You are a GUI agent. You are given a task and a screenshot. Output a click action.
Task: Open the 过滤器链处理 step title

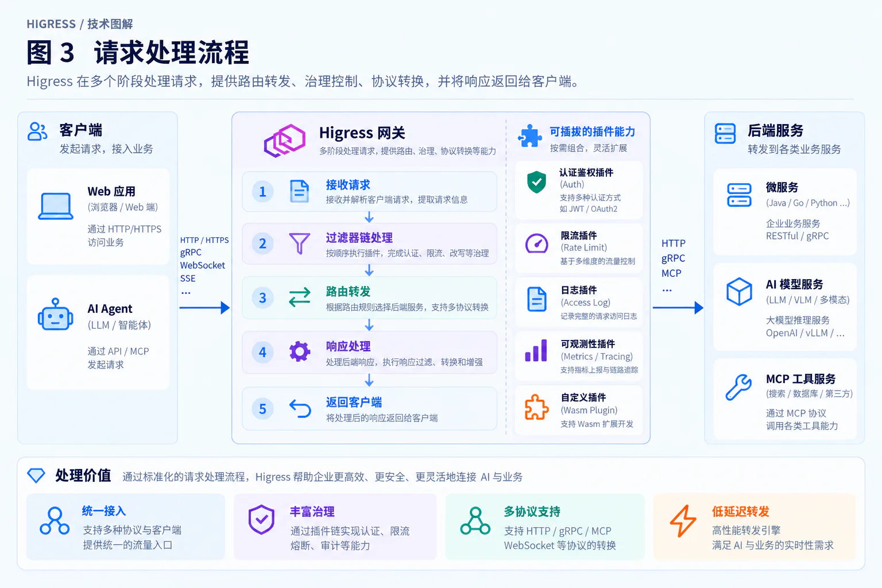(x=359, y=238)
